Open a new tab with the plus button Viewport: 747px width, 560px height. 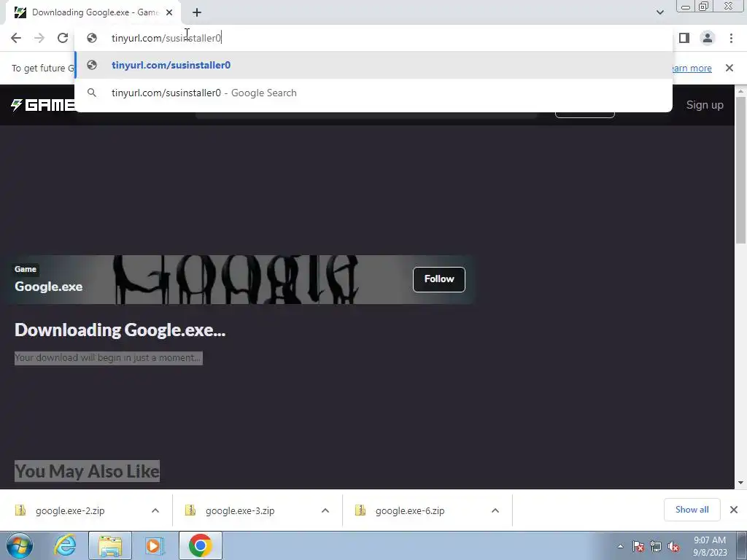click(197, 12)
